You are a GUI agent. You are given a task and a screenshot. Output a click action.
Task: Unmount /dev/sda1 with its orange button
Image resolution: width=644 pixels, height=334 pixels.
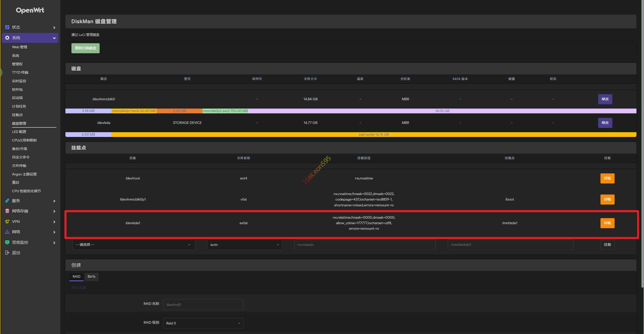[607, 223]
